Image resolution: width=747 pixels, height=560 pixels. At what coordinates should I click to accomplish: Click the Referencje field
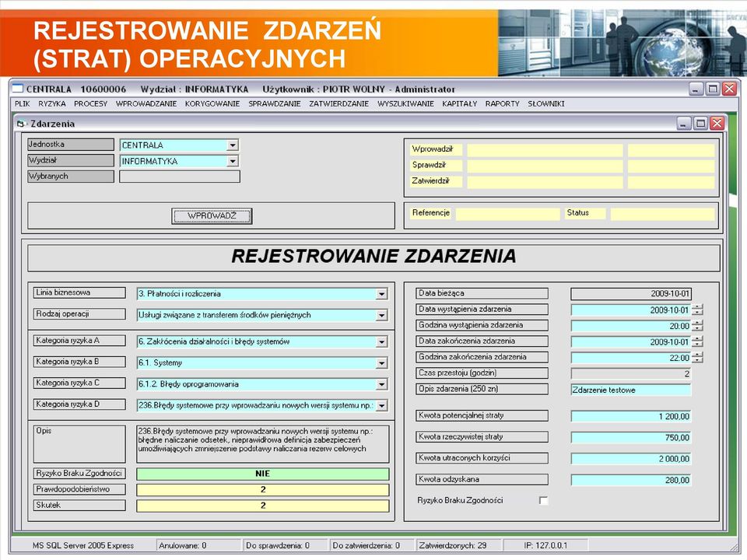508,214
